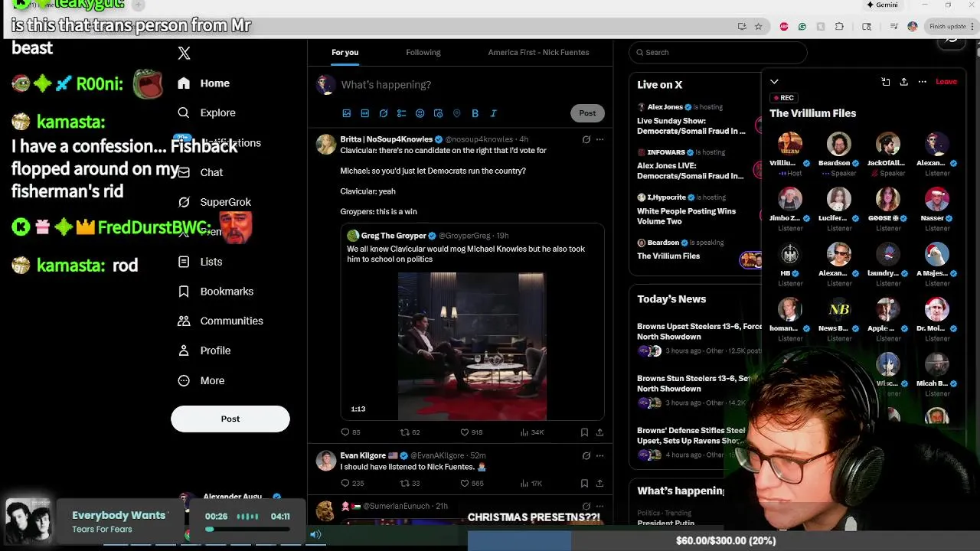Share The Vrillium Files space

[903, 82]
